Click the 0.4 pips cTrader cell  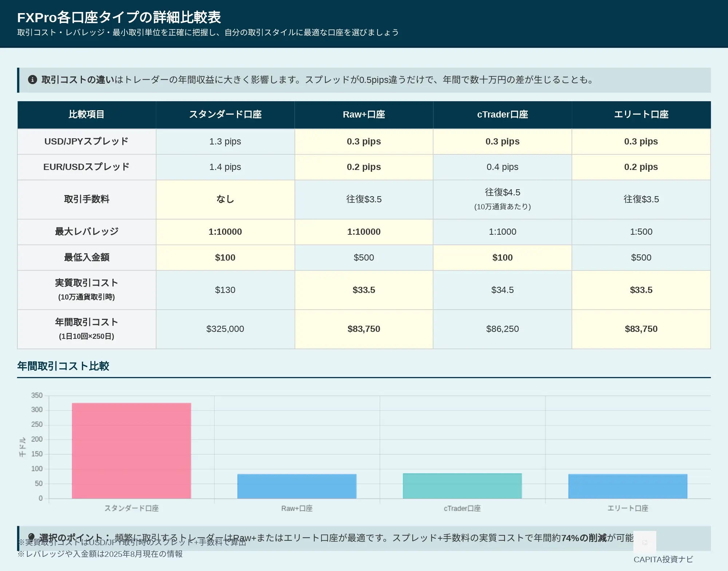503,167
